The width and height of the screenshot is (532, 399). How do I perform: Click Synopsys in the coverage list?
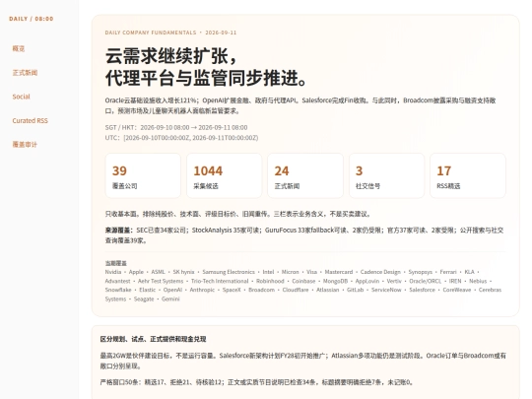point(420,272)
